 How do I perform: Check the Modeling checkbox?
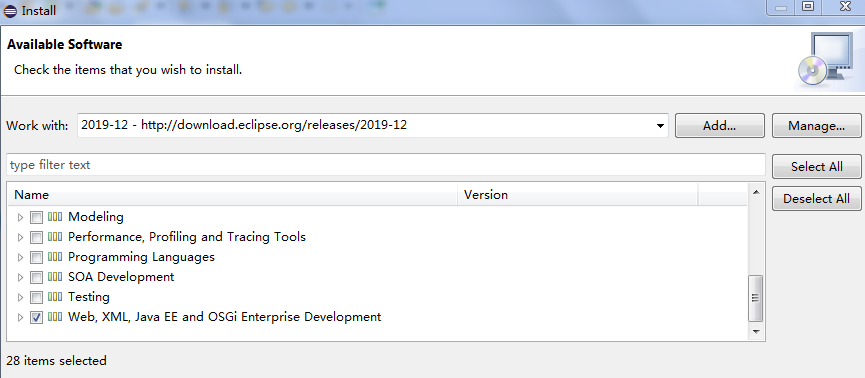pos(36,217)
